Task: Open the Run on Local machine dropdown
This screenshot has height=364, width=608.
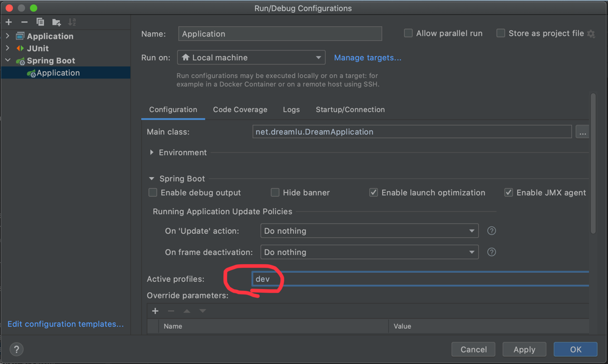Action: [x=251, y=57]
